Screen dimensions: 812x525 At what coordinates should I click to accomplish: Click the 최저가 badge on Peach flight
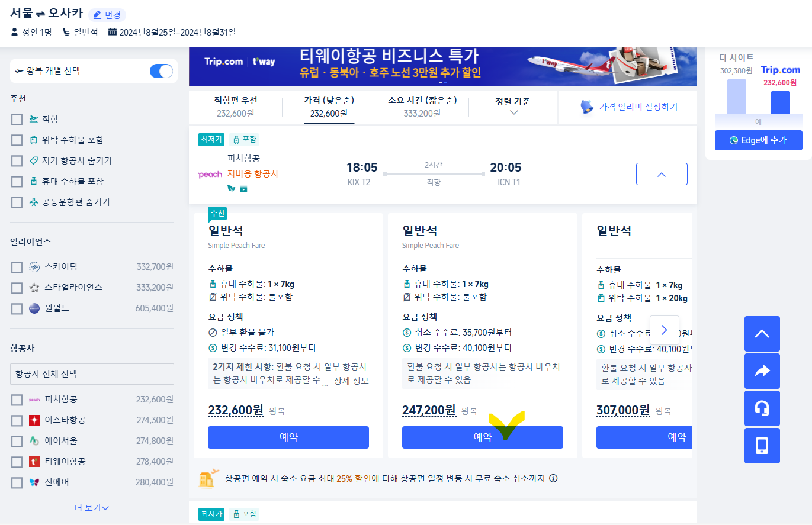211,140
